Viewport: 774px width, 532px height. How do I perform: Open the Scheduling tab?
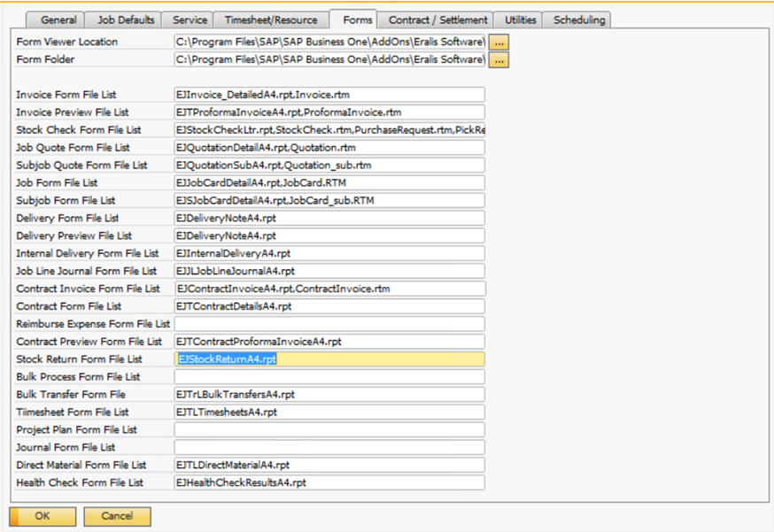578,19
